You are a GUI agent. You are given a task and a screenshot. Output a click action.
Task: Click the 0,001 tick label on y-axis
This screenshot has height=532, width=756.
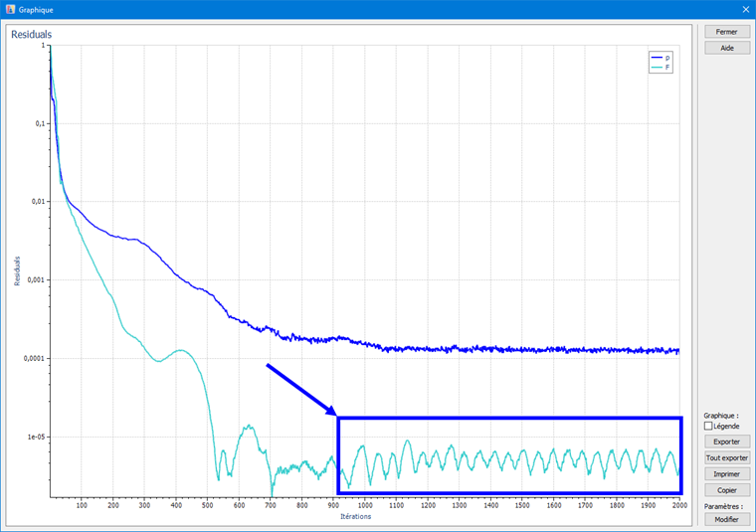pyautogui.click(x=36, y=279)
